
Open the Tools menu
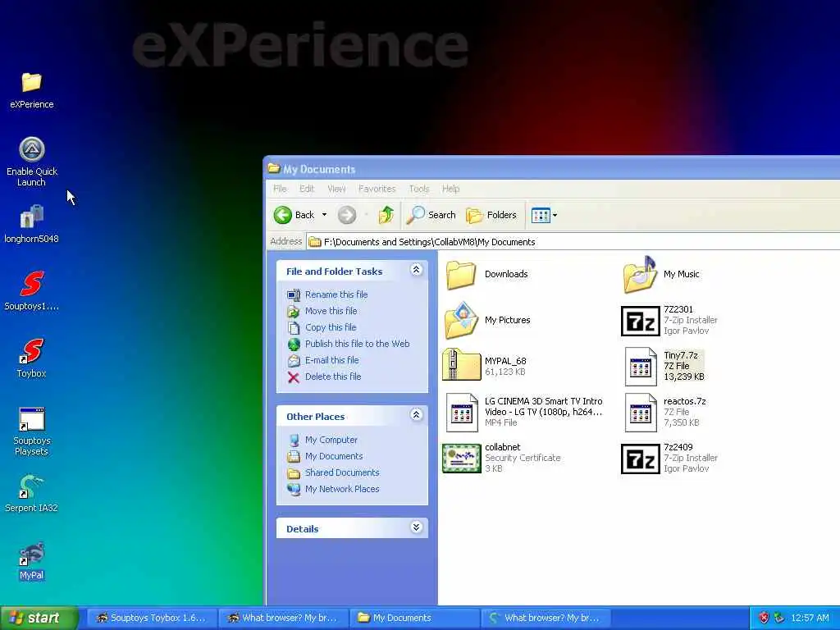point(419,189)
